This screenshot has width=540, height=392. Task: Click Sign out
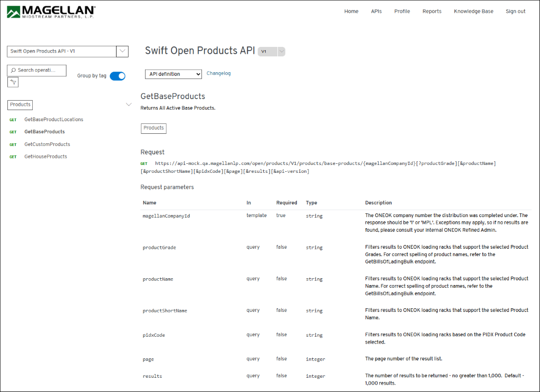coord(515,12)
